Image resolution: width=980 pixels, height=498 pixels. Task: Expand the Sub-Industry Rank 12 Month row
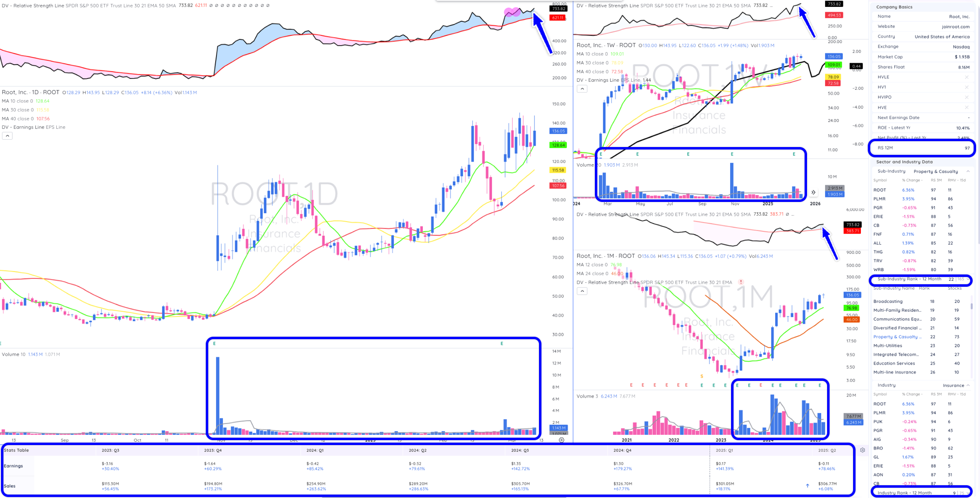pyautogui.click(x=968, y=279)
